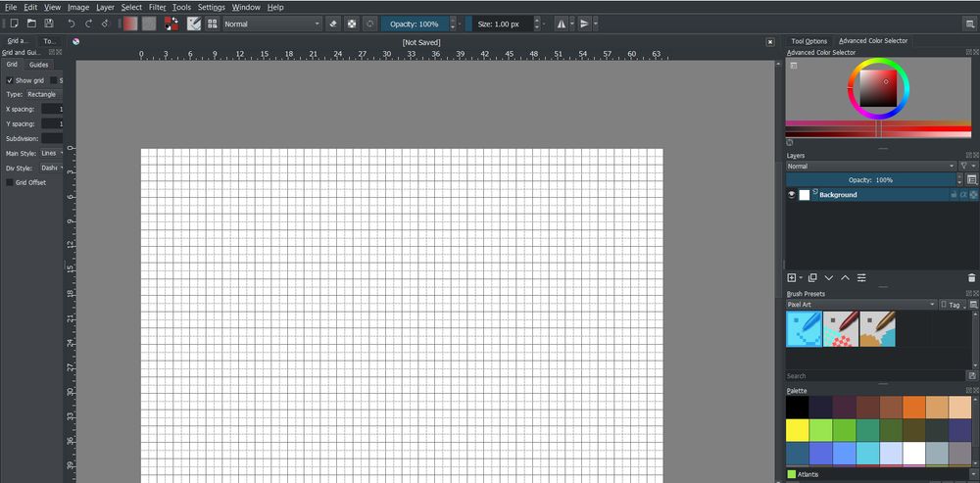The height and width of the screenshot is (483, 980).
Task: Undo the last action
Action: (72, 24)
